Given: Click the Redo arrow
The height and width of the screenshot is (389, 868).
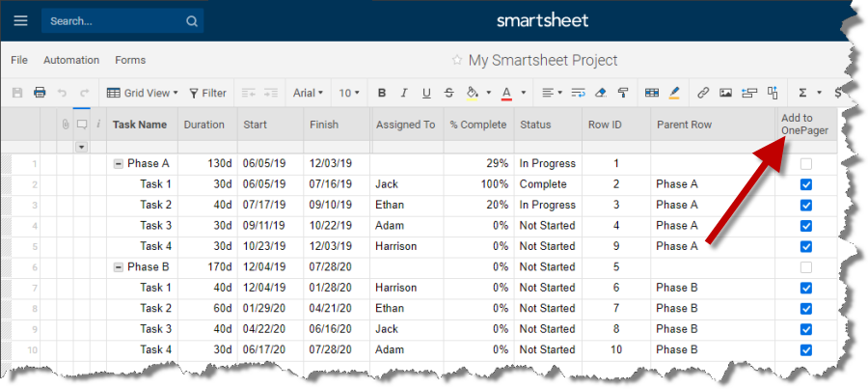Looking at the screenshot, I should point(84,93).
